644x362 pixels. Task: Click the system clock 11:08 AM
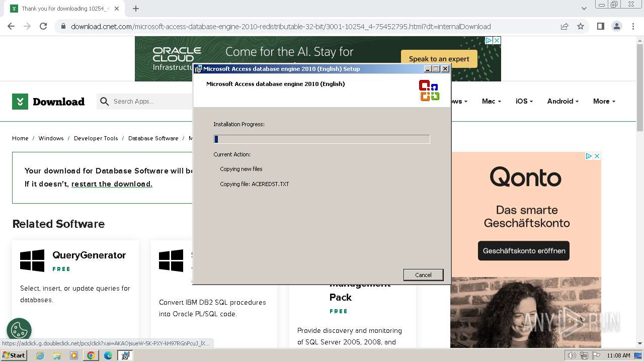618,355
